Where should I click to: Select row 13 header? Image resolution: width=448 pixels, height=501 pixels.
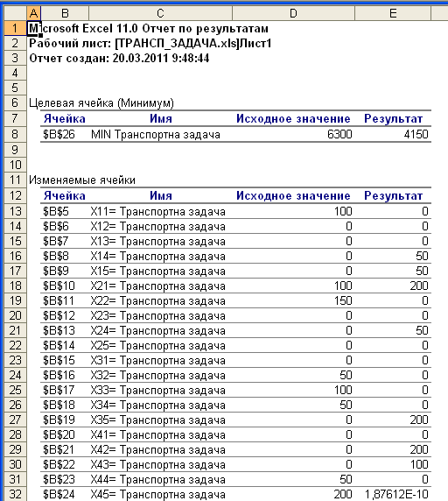[x=15, y=211]
